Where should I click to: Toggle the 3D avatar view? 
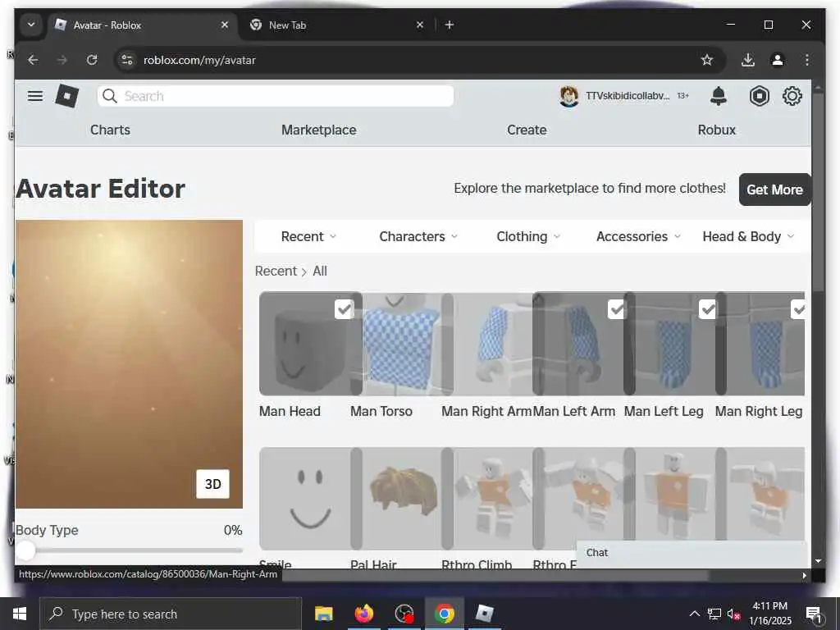coord(212,484)
